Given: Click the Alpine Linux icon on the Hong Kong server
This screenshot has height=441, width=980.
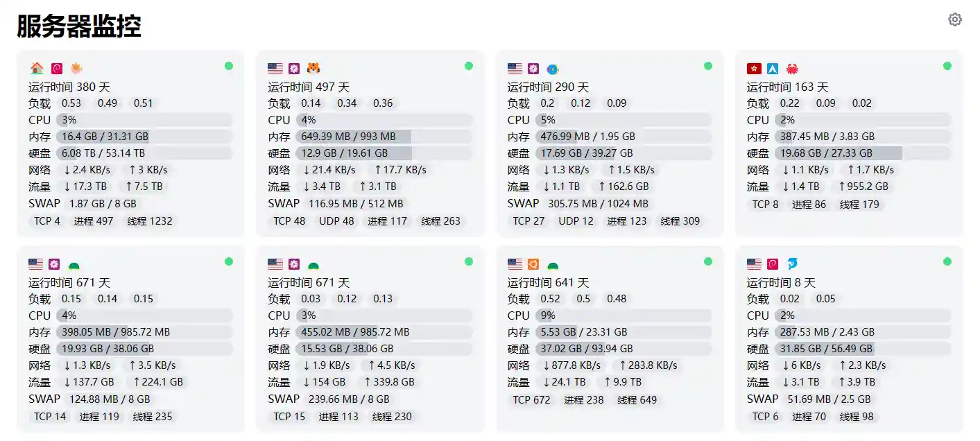Looking at the screenshot, I should [x=773, y=68].
